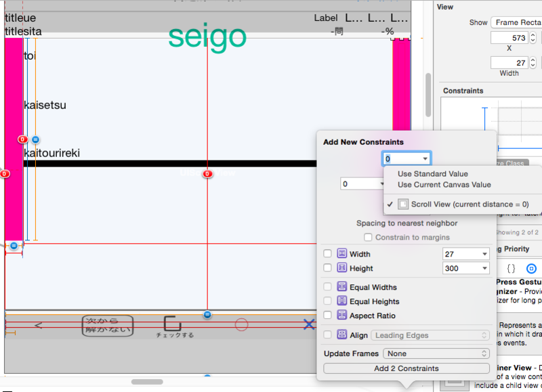This screenshot has height=392, width=542.
Task: Select the titlesita label
Action: pyautogui.click(x=23, y=31)
